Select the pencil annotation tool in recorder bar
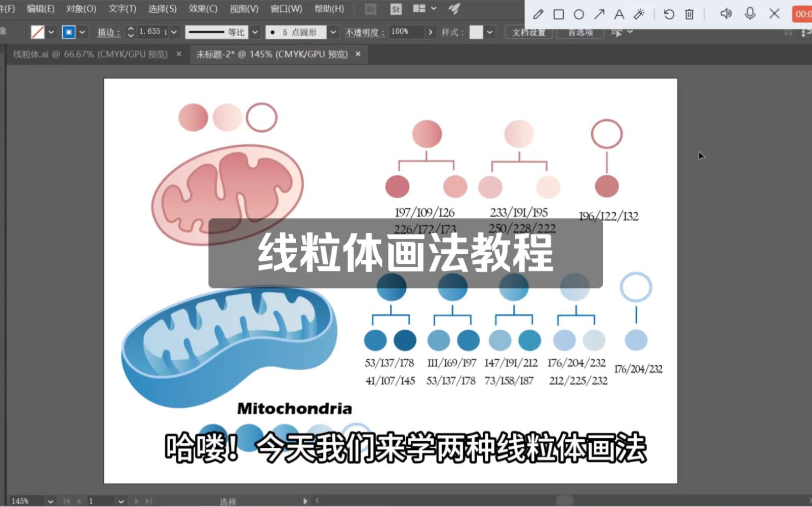812x507 pixels. point(538,14)
